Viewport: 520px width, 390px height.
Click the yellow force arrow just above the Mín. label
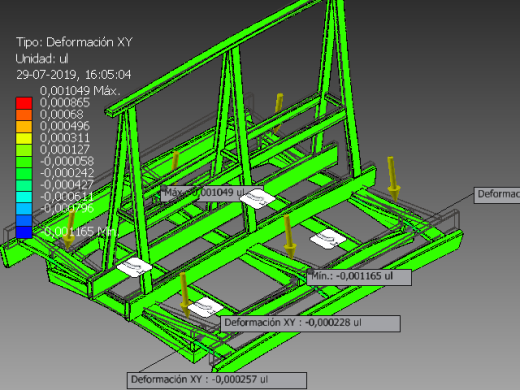289,237
